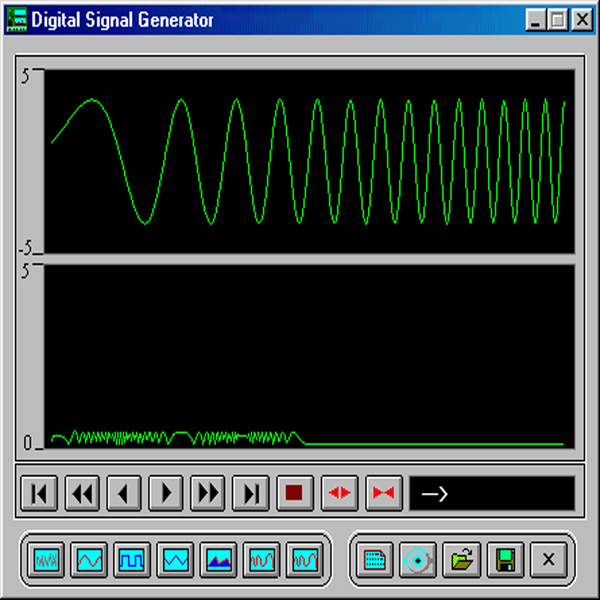Maximize the Digital Signal Generator window
The width and height of the screenshot is (600, 600).
(558, 20)
